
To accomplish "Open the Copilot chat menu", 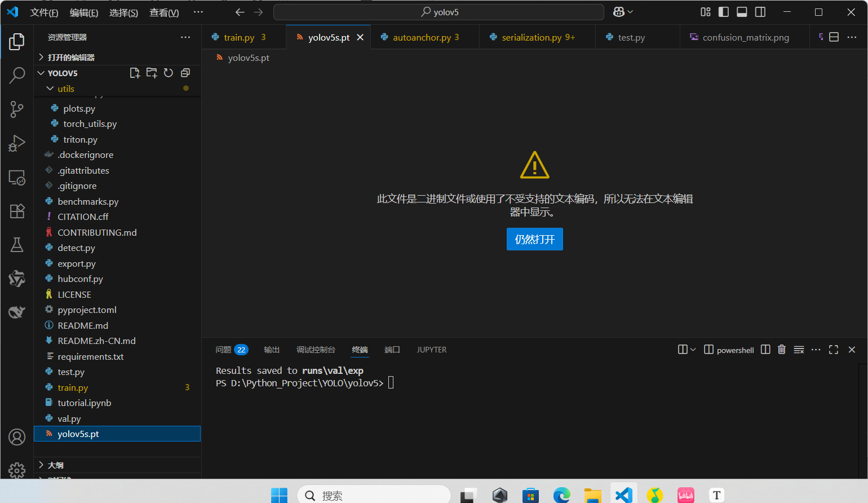I will (623, 12).
